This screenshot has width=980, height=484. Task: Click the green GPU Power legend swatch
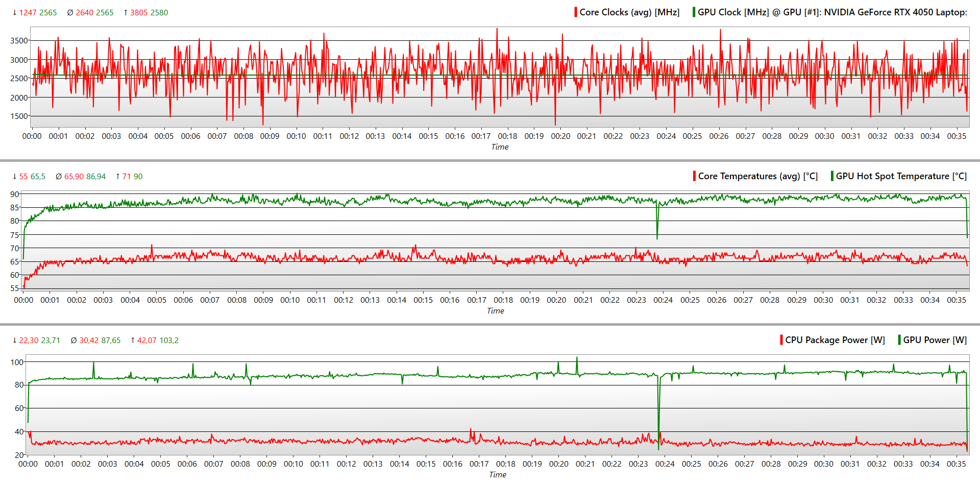[899, 340]
